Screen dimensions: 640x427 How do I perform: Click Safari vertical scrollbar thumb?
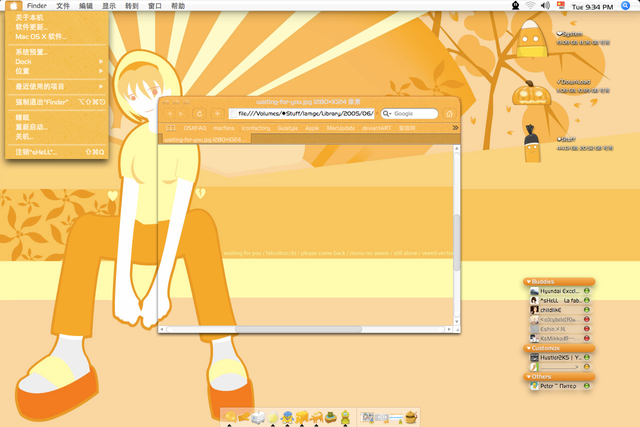point(456,242)
